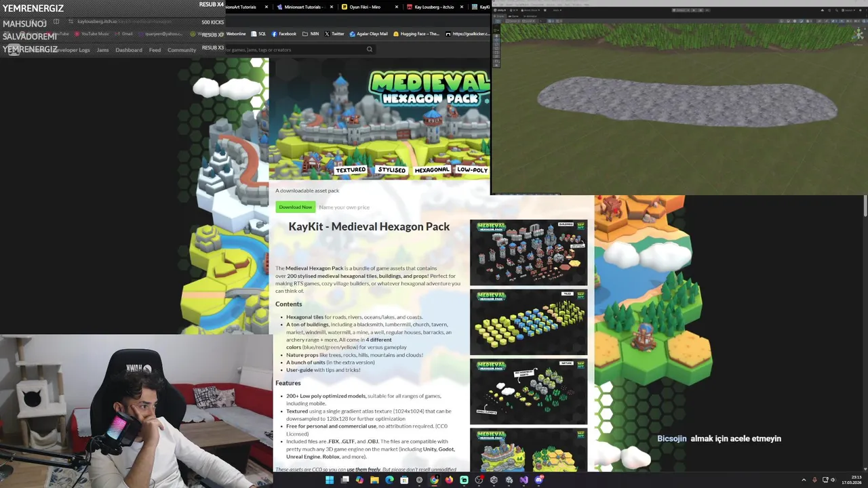Switch to the Kay Lousberg - itch.io tab

[434, 7]
